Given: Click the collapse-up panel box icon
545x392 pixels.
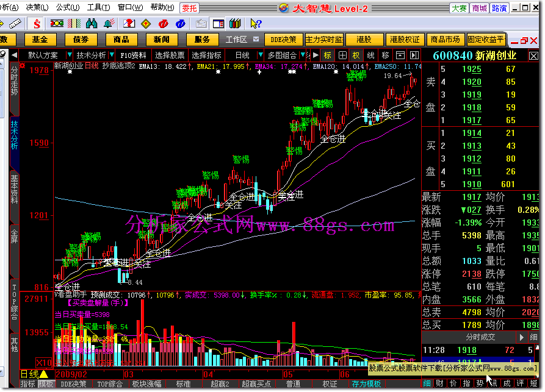Looking at the screenshot, I should click(400, 55).
